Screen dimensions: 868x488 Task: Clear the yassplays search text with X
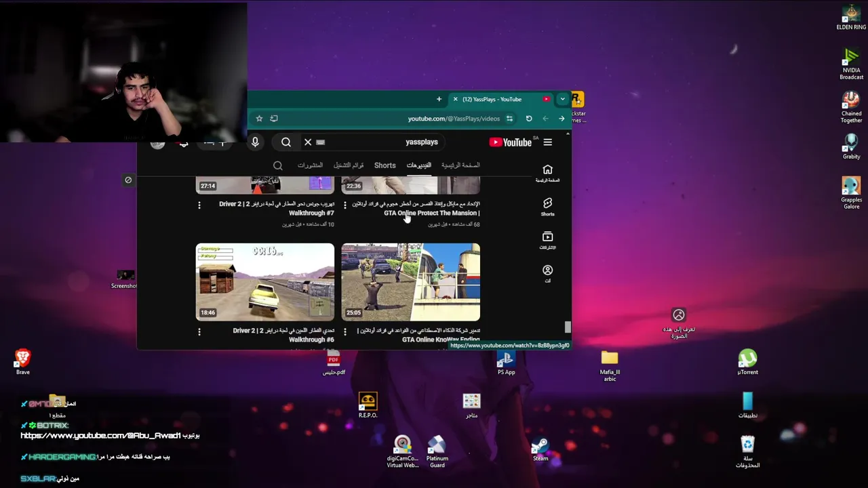pyautogui.click(x=308, y=142)
